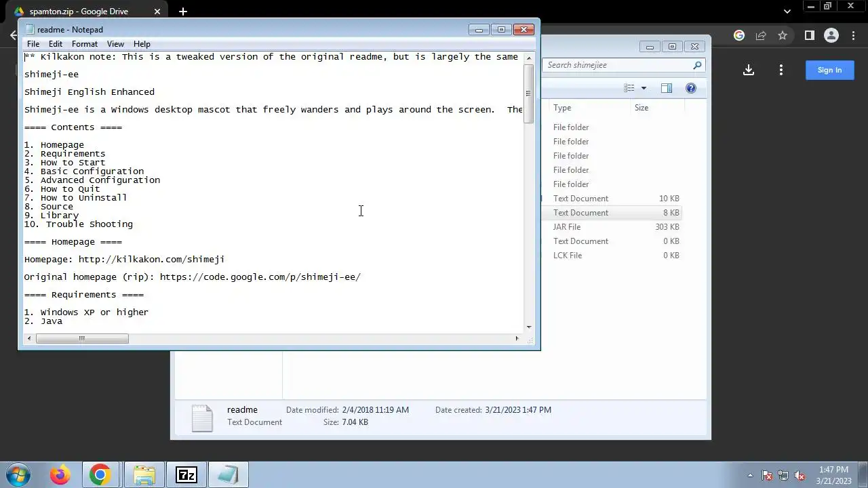This screenshot has height=488, width=868.
Task: Toggle Chrome's side panel icon
Action: (809, 35)
